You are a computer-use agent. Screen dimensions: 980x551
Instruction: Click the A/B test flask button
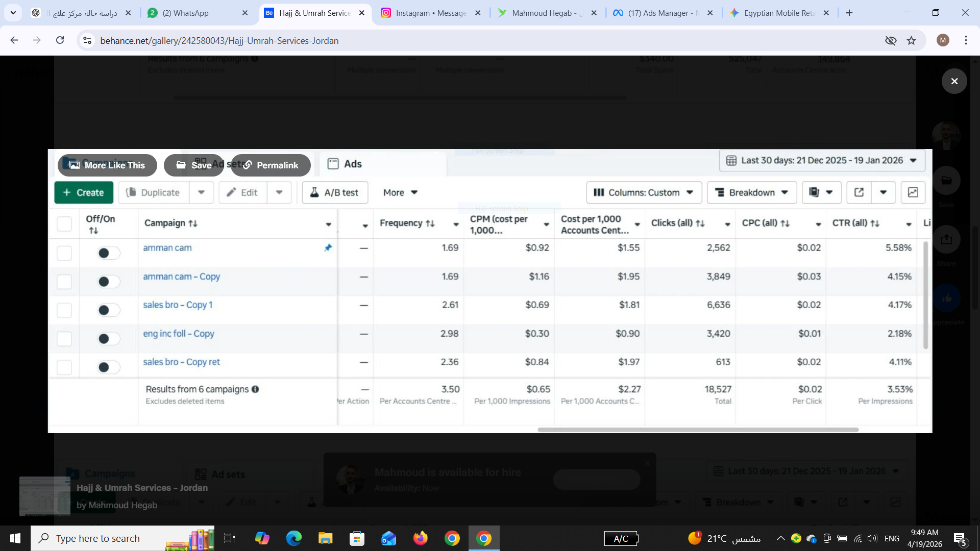coord(335,192)
